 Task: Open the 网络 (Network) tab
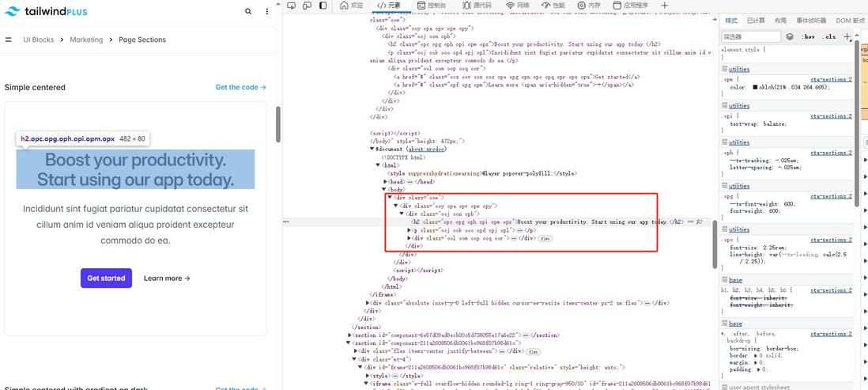pyautogui.click(x=518, y=6)
